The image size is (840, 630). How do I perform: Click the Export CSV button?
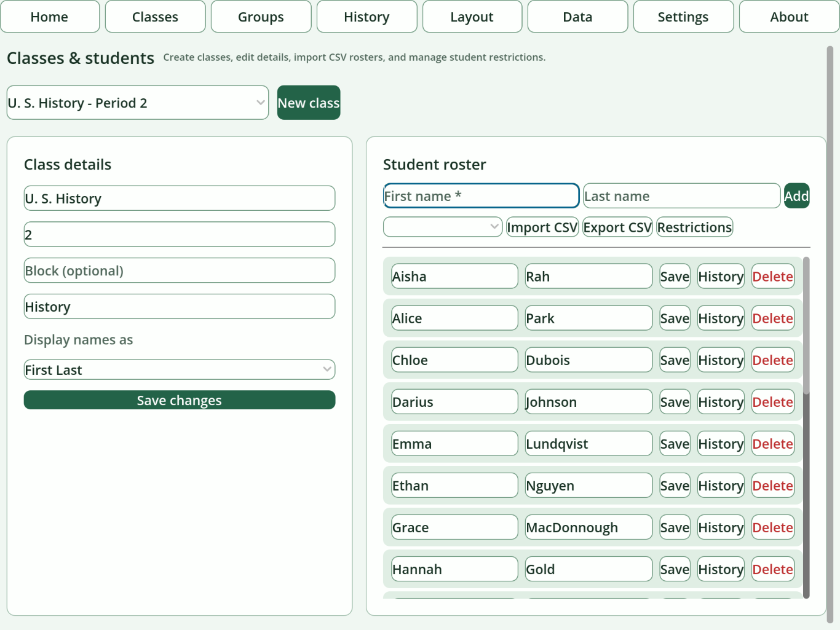[617, 227]
